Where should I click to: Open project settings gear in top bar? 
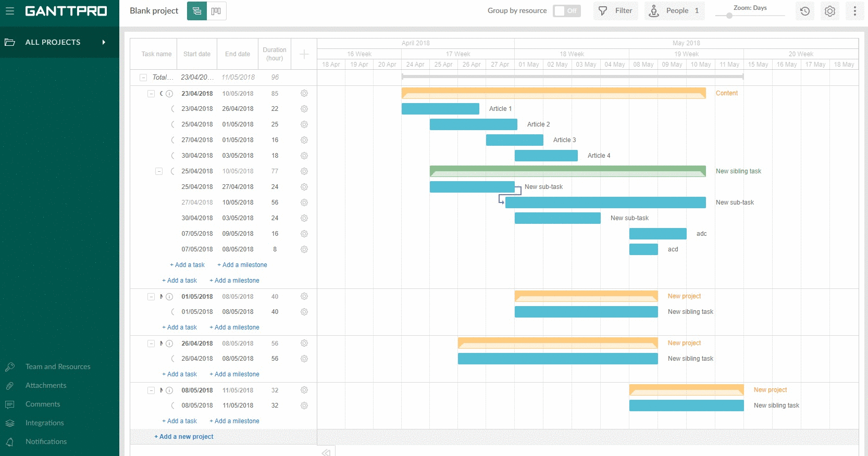click(830, 11)
